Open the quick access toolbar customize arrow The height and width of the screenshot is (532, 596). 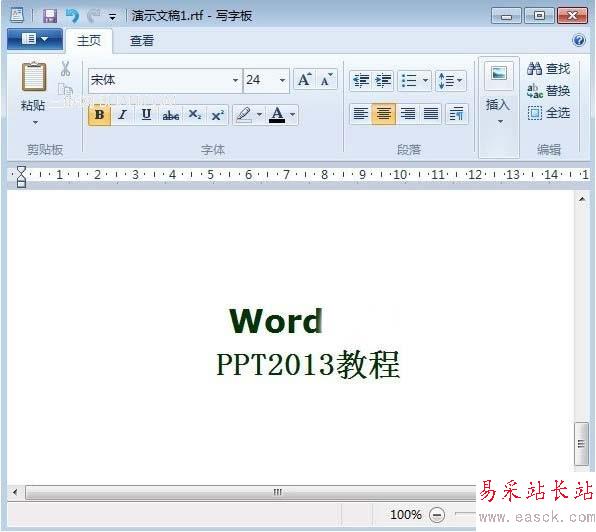coord(113,17)
